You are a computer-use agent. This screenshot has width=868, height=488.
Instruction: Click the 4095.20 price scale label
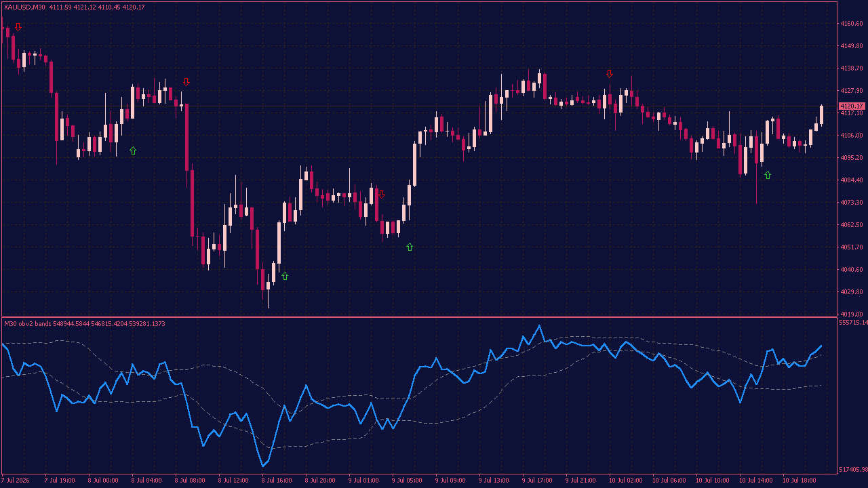click(x=851, y=158)
